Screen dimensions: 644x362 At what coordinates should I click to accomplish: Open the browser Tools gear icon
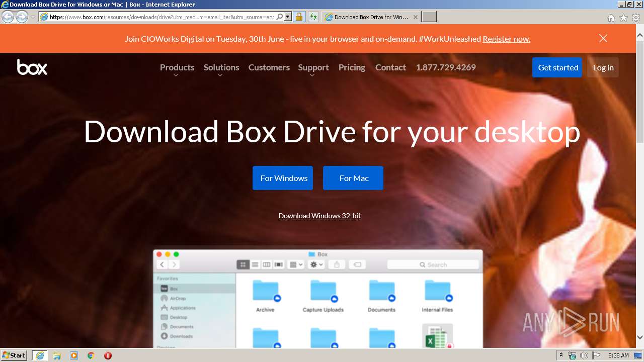coord(636,18)
